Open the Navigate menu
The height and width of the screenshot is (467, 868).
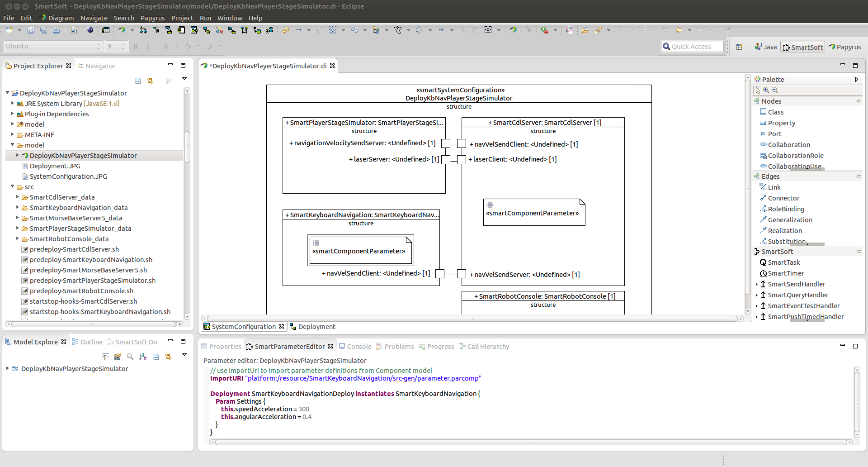click(x=94, y=18)
